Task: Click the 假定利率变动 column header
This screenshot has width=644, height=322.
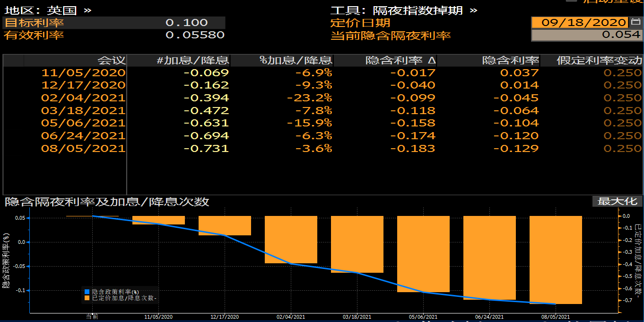Action: point(599,61)
